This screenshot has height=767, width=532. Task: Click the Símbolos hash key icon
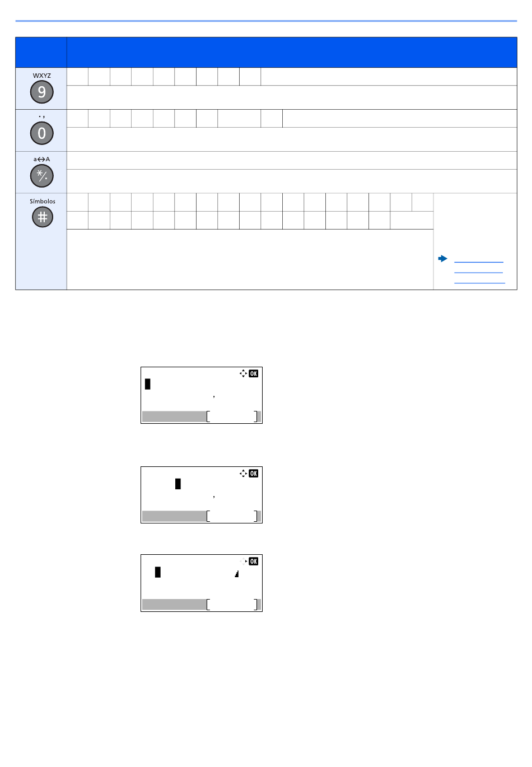(x=43, y=217)
